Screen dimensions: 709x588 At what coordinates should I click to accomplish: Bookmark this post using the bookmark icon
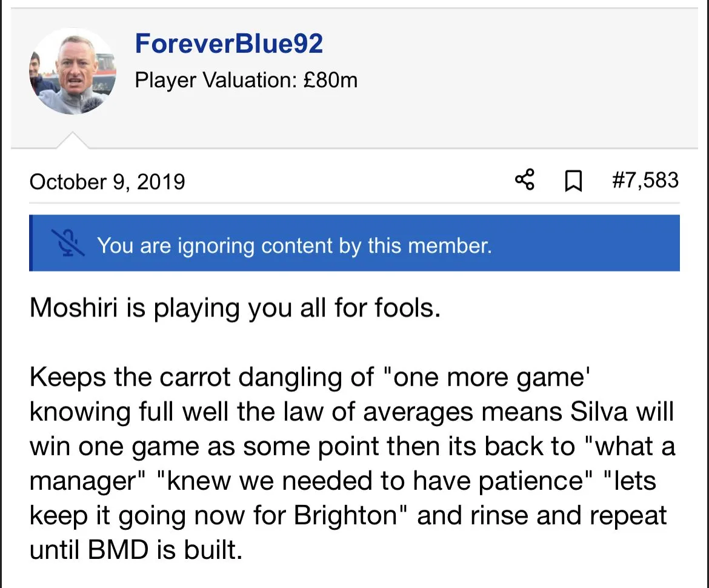573,181
